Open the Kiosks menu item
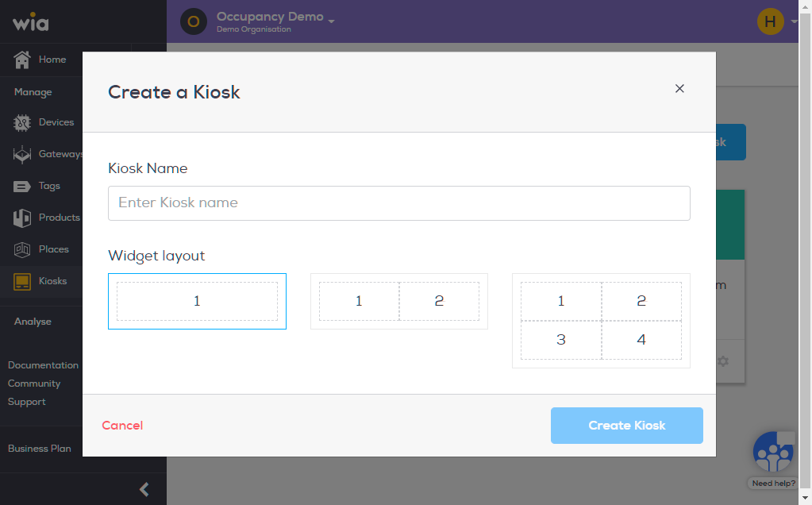 [x=53, y=281]
